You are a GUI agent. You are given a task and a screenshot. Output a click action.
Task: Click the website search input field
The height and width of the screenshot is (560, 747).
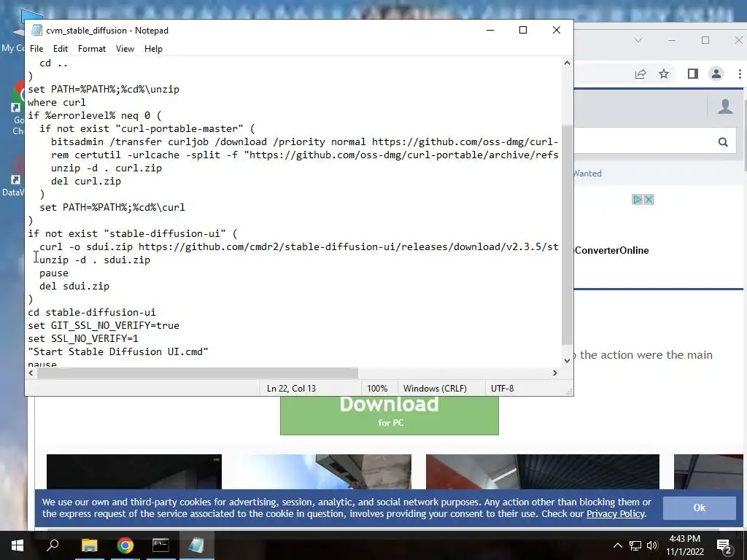[x=643, y=141]
